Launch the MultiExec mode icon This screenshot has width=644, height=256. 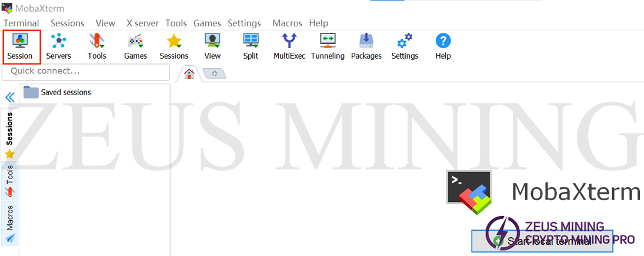289,46
